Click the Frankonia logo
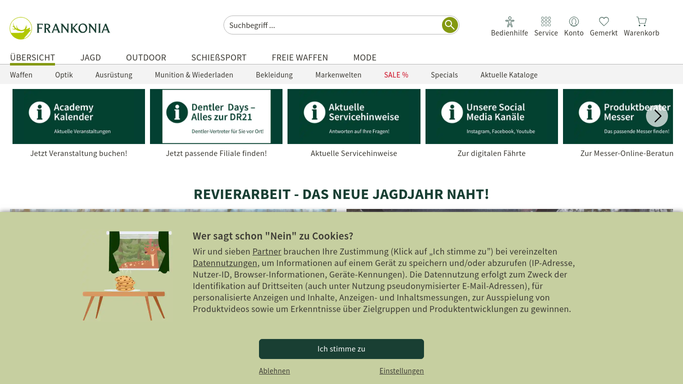 pos(60,28)
